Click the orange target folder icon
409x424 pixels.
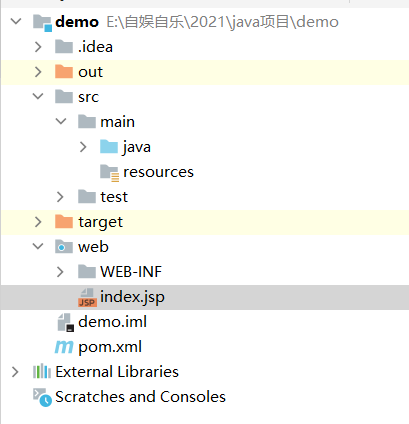point(64,221)
